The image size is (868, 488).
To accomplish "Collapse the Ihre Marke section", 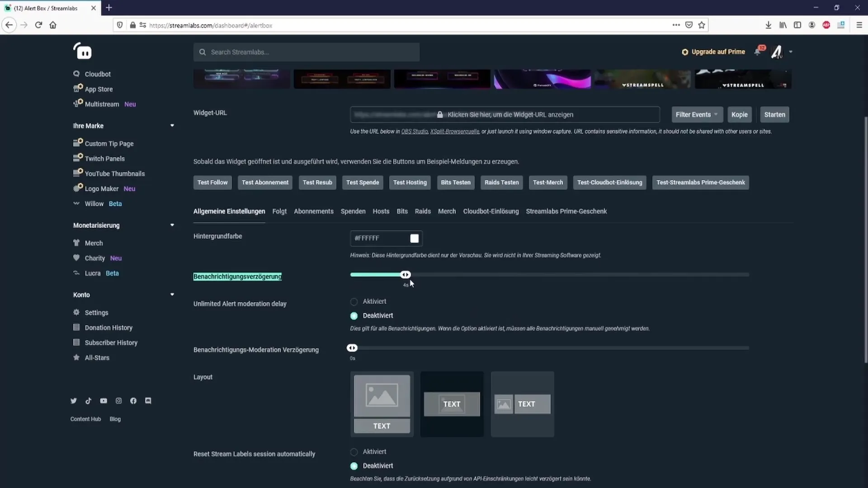I will [172, 126].
